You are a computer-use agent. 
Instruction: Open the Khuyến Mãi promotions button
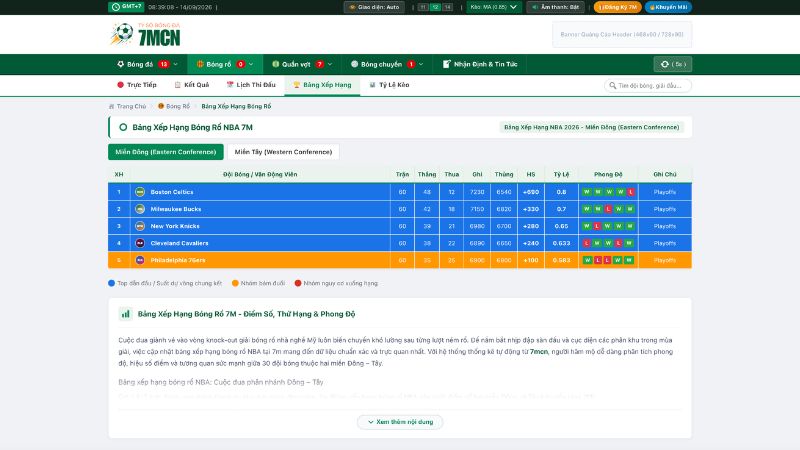point(668,7)
